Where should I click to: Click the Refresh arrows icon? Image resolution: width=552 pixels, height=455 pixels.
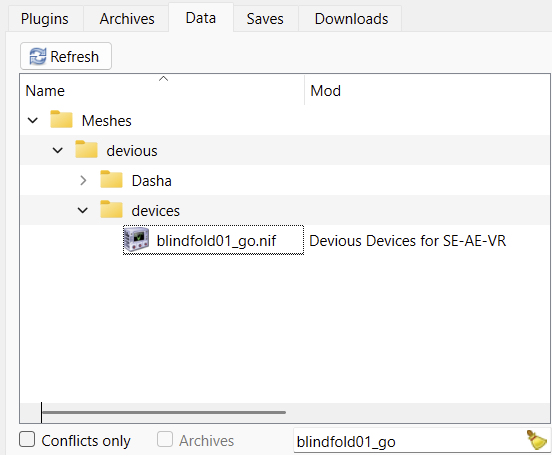pyautogui.click(x=38, y=56)
